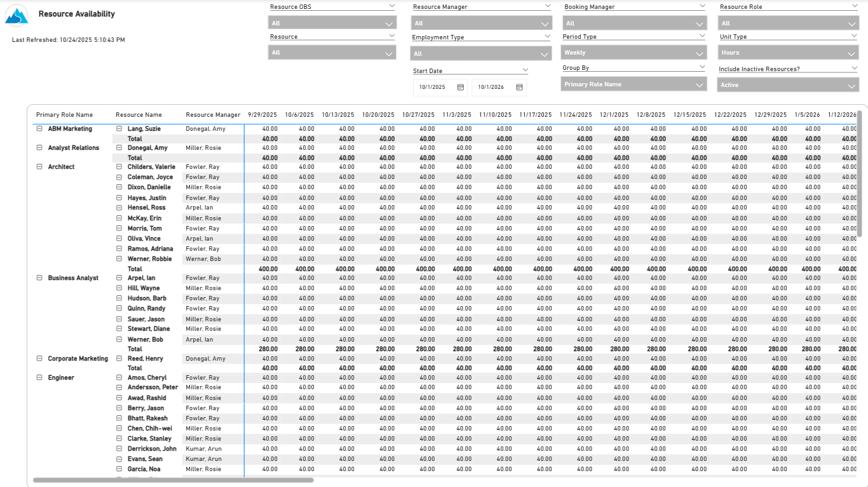The image size is (868, 487).
Task: Sort by Resource Manager column header
Action: coord(213,115)
